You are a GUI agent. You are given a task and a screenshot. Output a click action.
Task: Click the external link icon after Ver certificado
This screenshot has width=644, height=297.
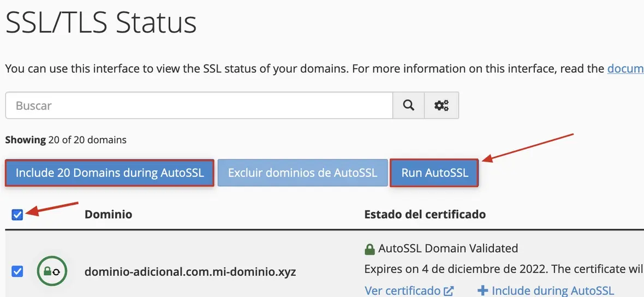pos(449,291)
